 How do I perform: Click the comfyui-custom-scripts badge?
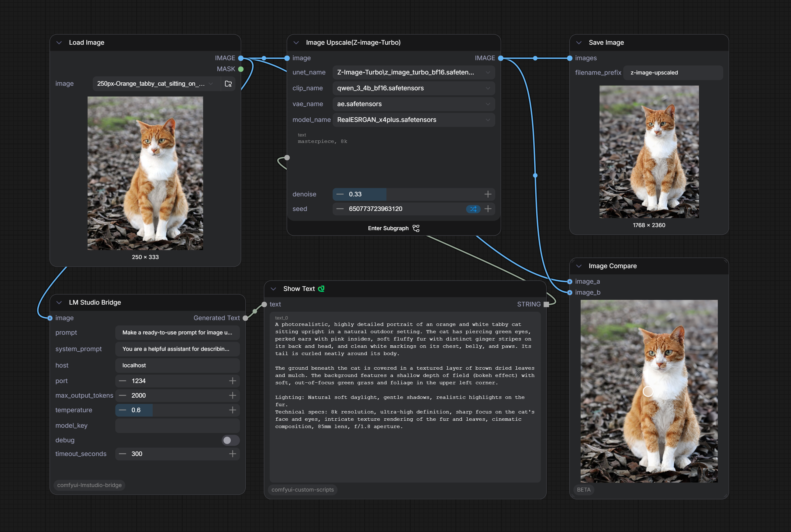(x=302, y=489)
